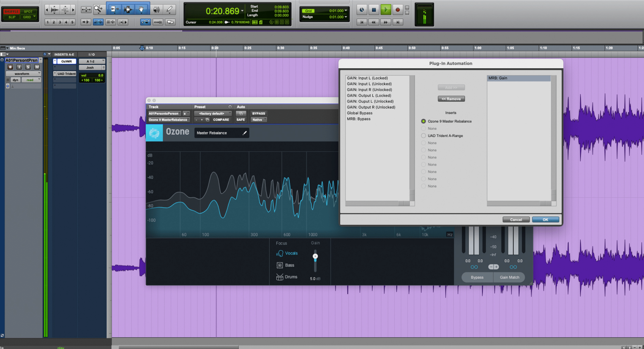Image resolution: width=644 pixels, height=349 pixels.
Task: Select MRB: Bypass in parameter list
Action: pos(358,119)
